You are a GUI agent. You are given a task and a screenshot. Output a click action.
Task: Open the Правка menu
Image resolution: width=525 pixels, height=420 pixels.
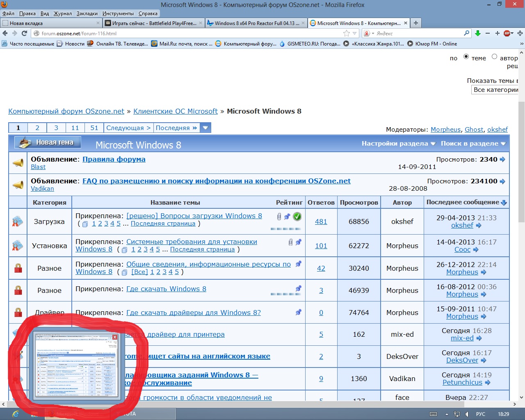(x=27, y=14)
